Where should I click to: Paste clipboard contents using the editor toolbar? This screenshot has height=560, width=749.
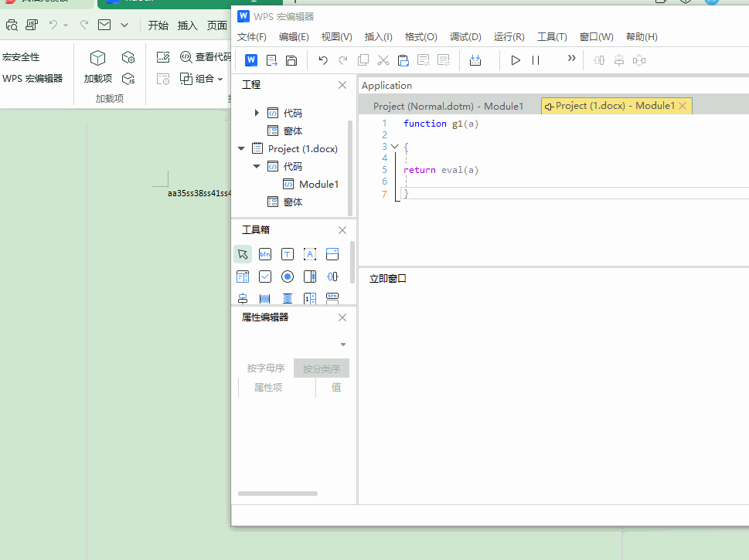coord(403,60)
